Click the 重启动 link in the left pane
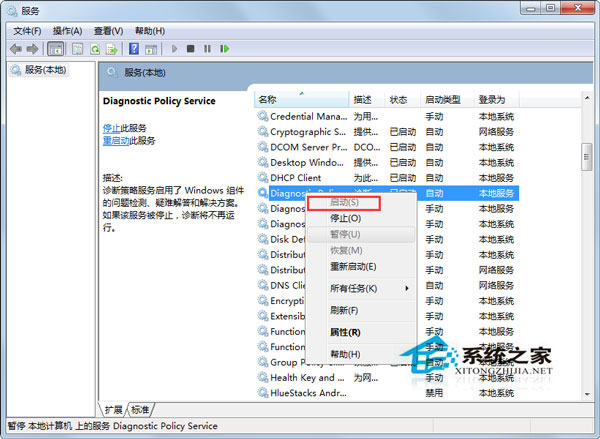Viewport: 600px width, 439px height. coord(114,141)
